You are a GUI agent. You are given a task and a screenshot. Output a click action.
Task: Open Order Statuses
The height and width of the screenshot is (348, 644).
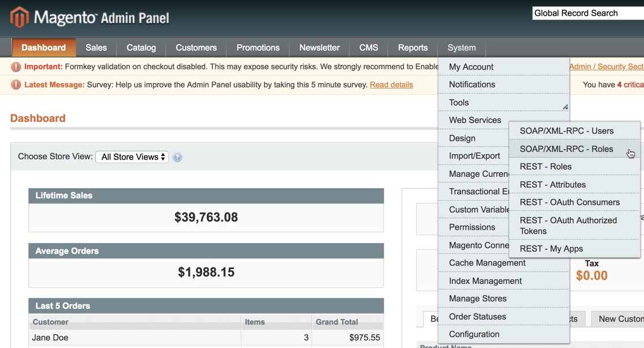(x=504, y=317)
